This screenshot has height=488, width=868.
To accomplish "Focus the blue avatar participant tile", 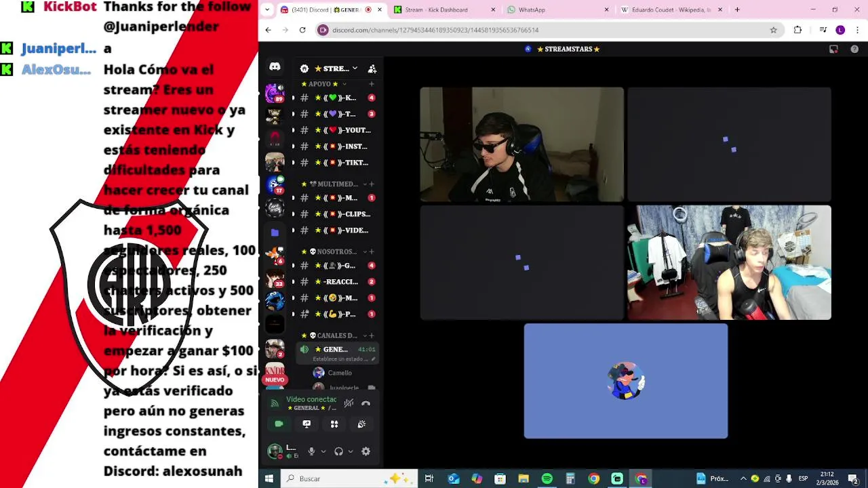I will click(x=626, y=381).
